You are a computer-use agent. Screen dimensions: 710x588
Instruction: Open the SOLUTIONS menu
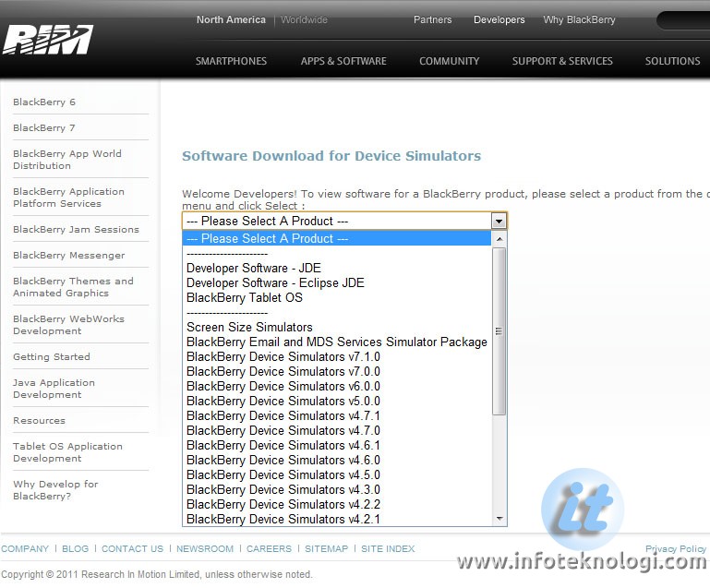point(672,61)
